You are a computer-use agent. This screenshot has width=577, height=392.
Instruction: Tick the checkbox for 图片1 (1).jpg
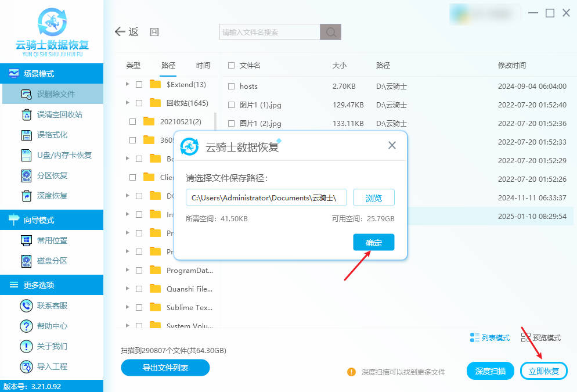[231, 105]
